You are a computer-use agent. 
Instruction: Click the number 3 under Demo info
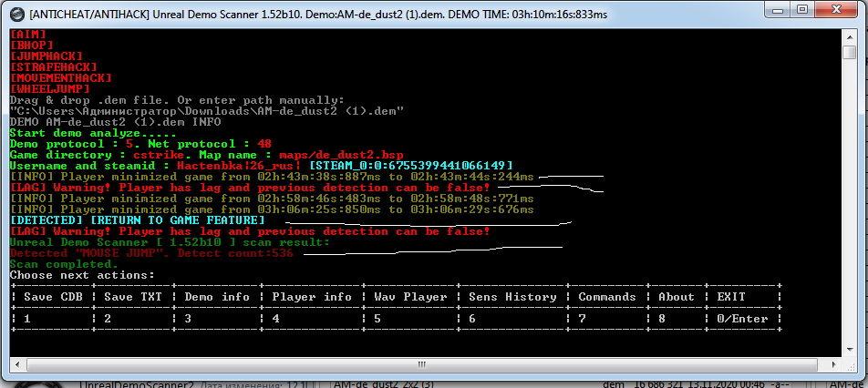[x=188, y=319]
